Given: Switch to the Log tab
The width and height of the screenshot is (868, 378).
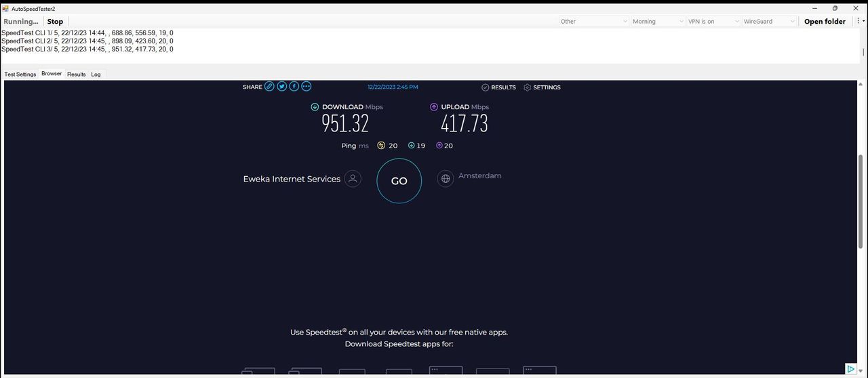Looking at the screenshot, I should [x=96, y=75].
